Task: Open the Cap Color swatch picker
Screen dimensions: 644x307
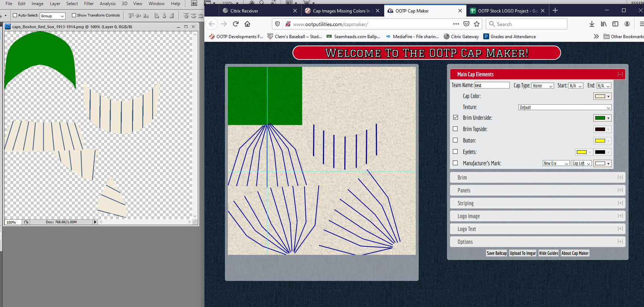Action: 602,96
